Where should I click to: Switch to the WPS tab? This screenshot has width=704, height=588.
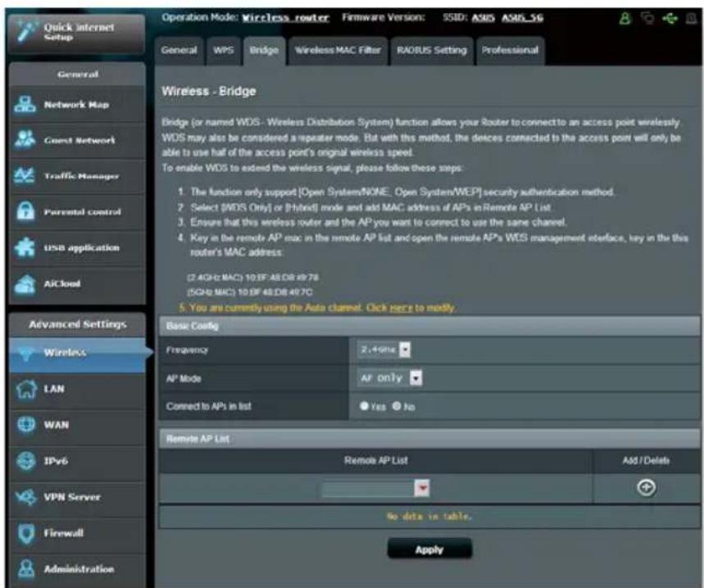click(223, 51)
